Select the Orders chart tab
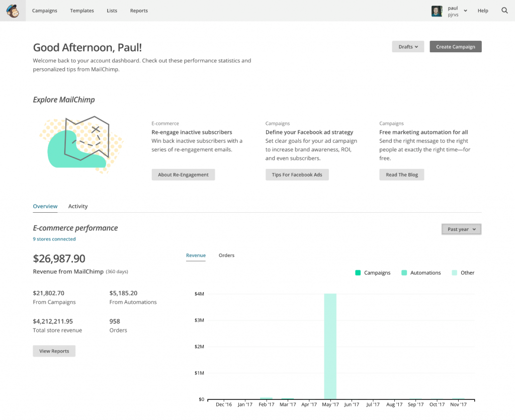The height and width of the screenshot is (420, 515). [227, 255]
